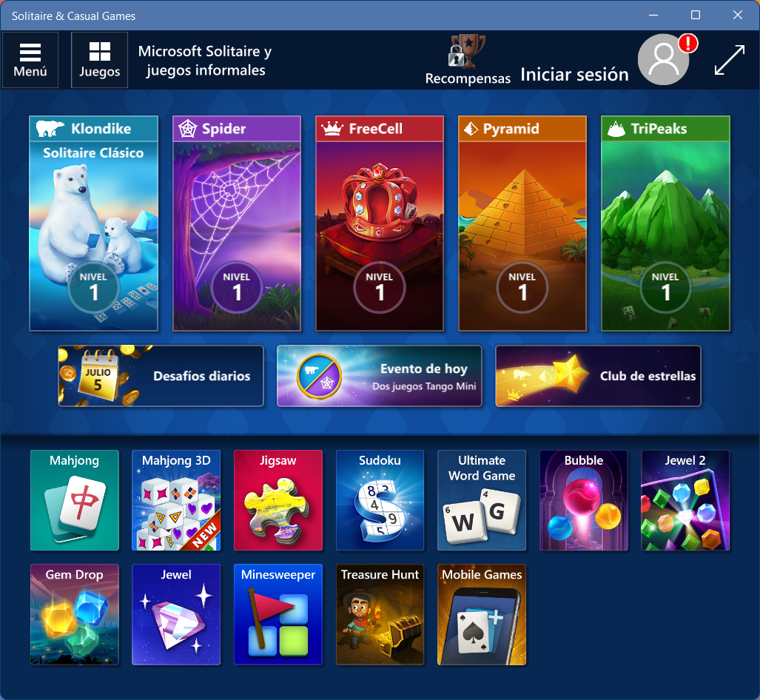Open the Jigsaw puzzle game
Image resolution: width=760 pixels, height=700 pixels.
[x=278, y=500]
